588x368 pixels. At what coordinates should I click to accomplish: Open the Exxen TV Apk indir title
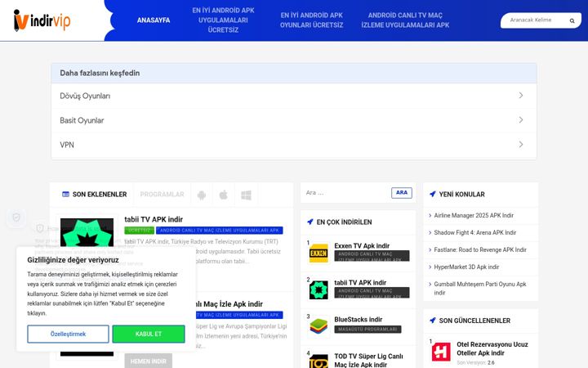(362, 245)
